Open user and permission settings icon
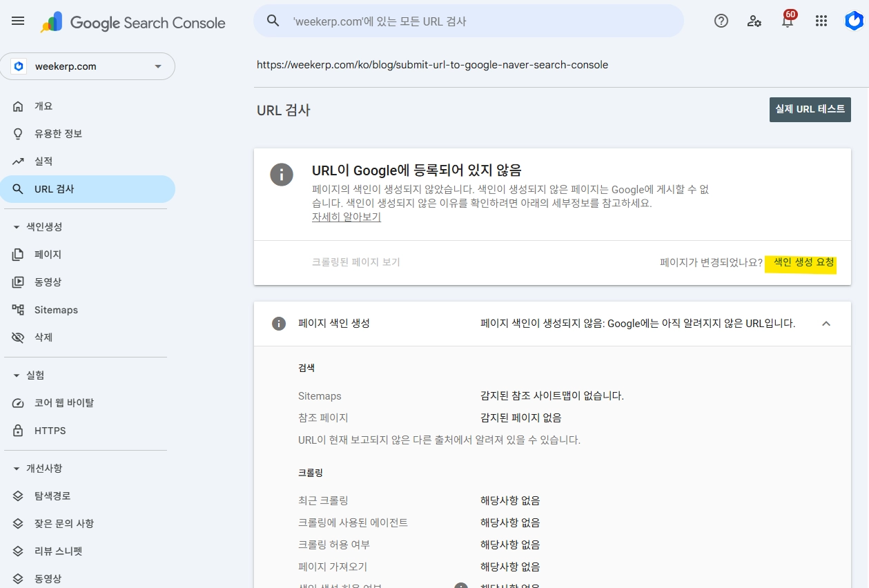This screenshot has height=588, width=869. click(x=754, y=21)
